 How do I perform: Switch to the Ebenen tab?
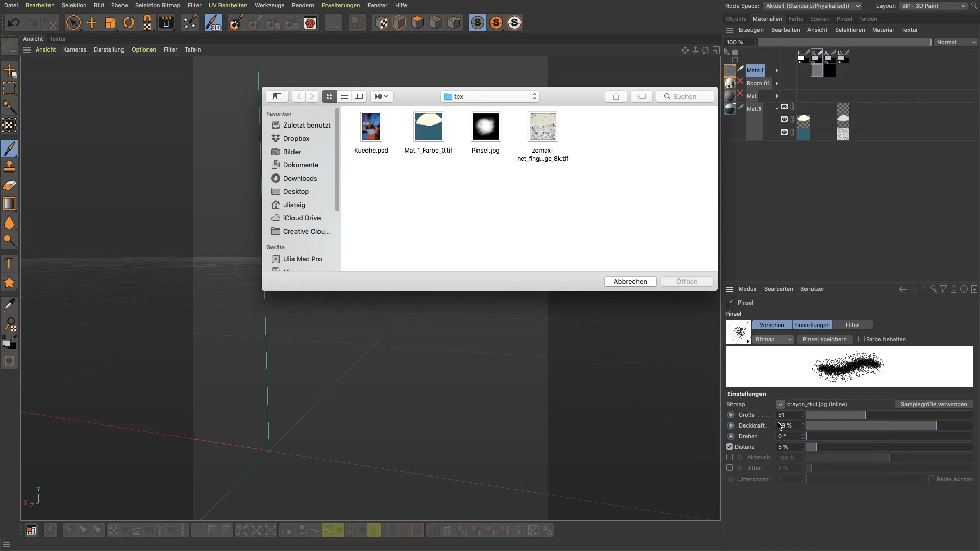coord(820,19)
